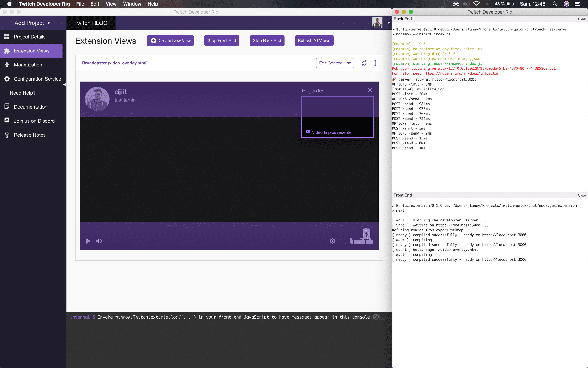Open Spotlight search in the menu bar

555,4
